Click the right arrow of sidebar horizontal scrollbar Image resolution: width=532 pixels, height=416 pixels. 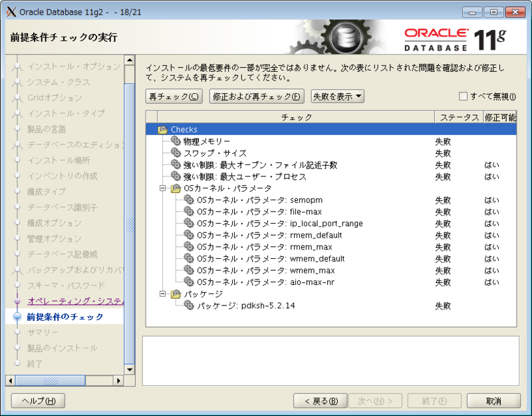point(120,381)
